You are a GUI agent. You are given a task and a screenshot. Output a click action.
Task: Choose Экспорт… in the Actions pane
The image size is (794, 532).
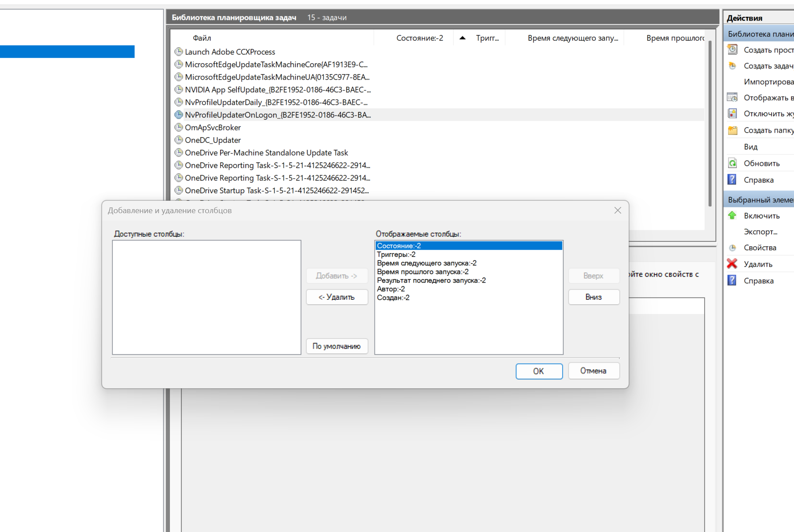point(760,232)
